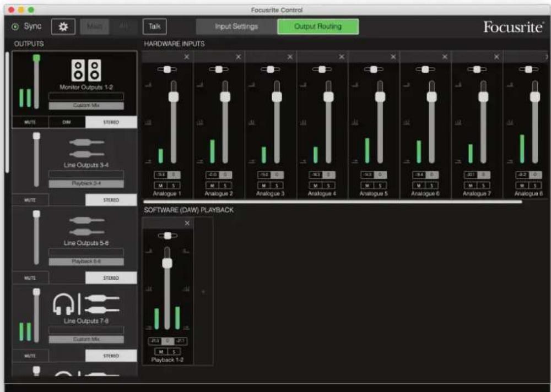The image size is (551, 392).
Task: Remove the Analogue 2 channel with X
Action: point(238,57)
